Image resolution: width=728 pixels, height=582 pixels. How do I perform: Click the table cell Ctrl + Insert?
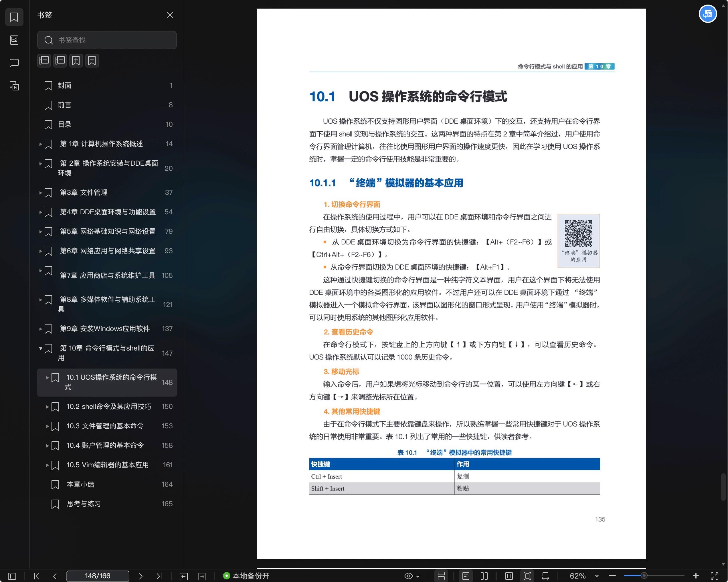(x=381, y=476)
